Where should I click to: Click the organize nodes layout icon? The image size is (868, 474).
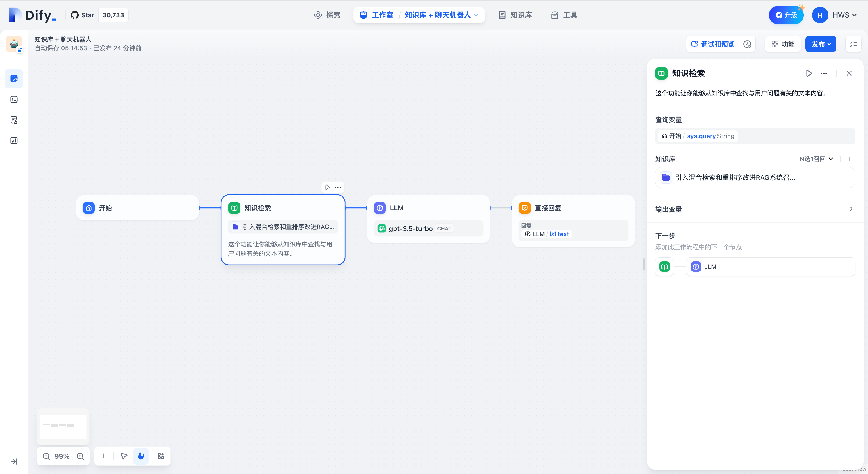(161, 456)
